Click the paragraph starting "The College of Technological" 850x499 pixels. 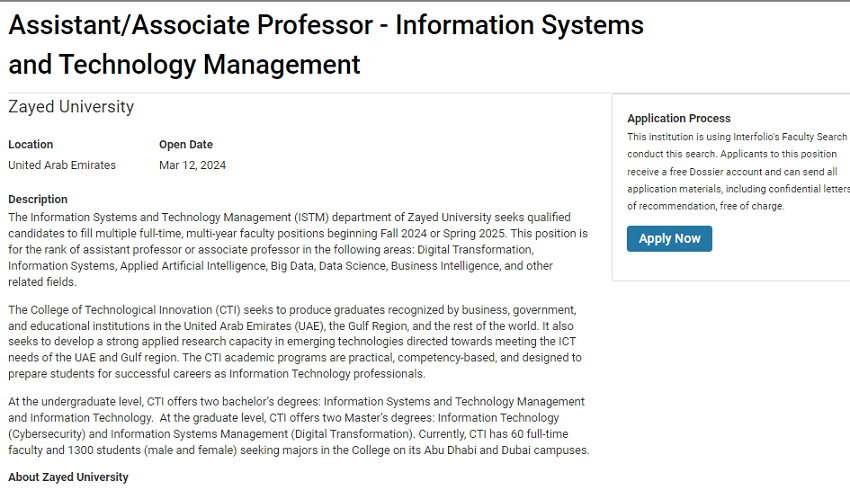pyautogui.click(x=294, y=341)
